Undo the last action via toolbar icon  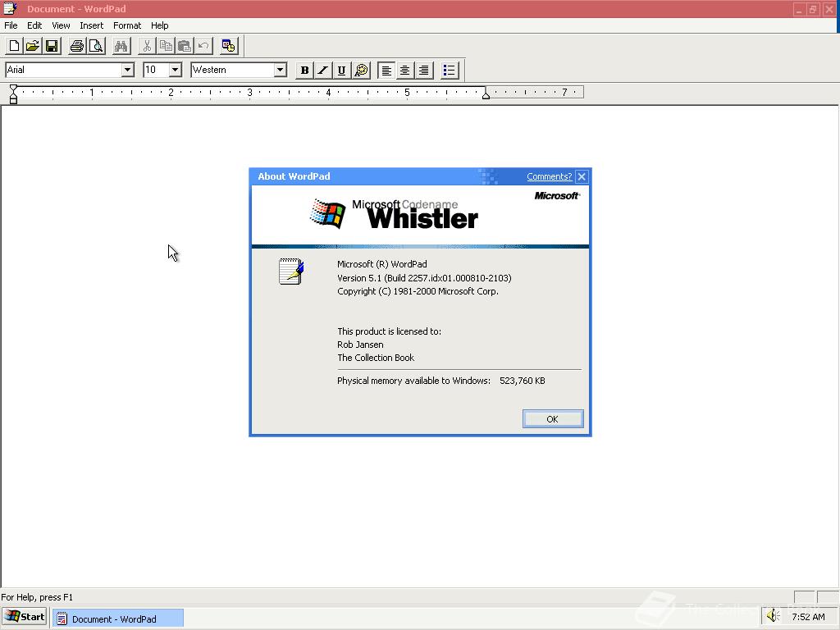pos(203,46)
